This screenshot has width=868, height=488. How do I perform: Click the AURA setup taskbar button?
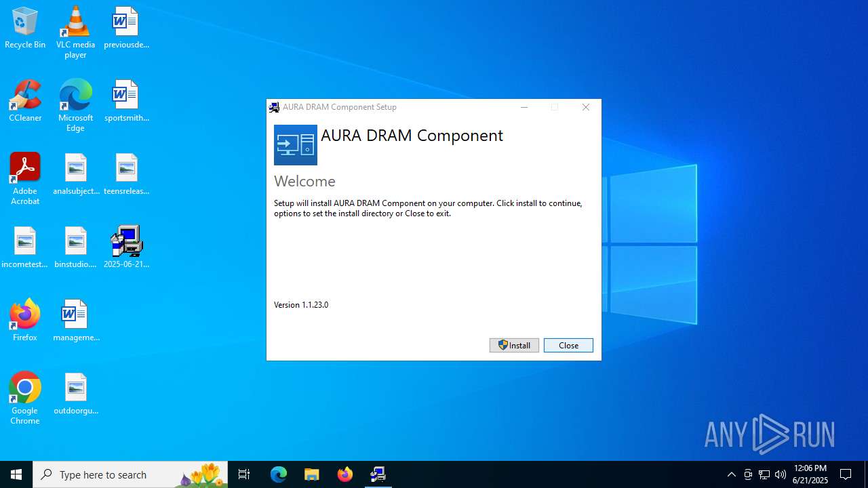(x=378, y=474)
